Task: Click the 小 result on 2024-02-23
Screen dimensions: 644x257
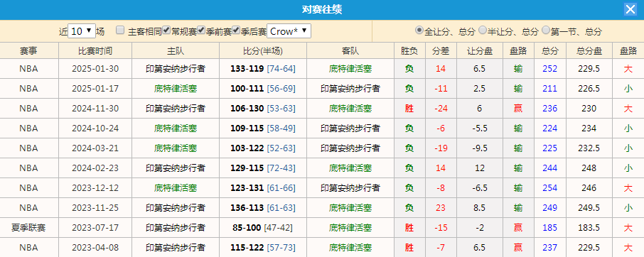Action: (628, 168)
